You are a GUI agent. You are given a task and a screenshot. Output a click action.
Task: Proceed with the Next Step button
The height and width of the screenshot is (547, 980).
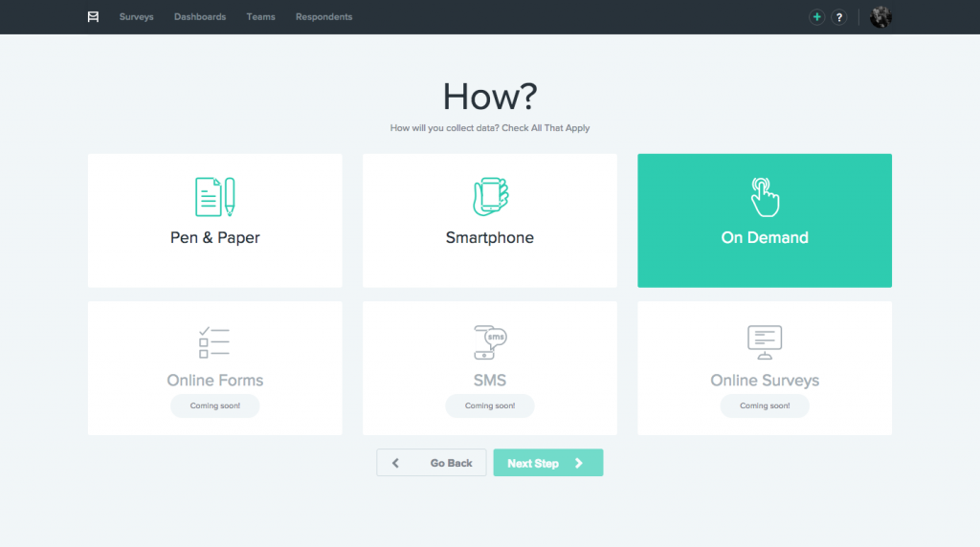548,463
